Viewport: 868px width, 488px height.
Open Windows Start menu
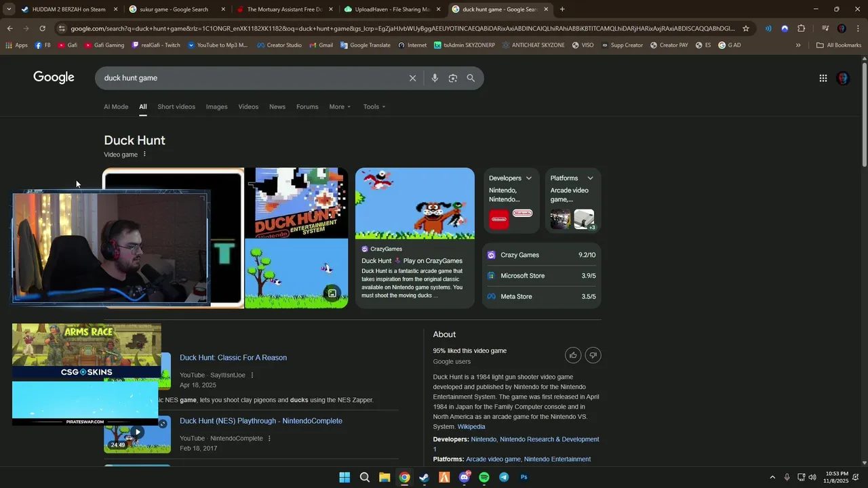pos(344,477)
